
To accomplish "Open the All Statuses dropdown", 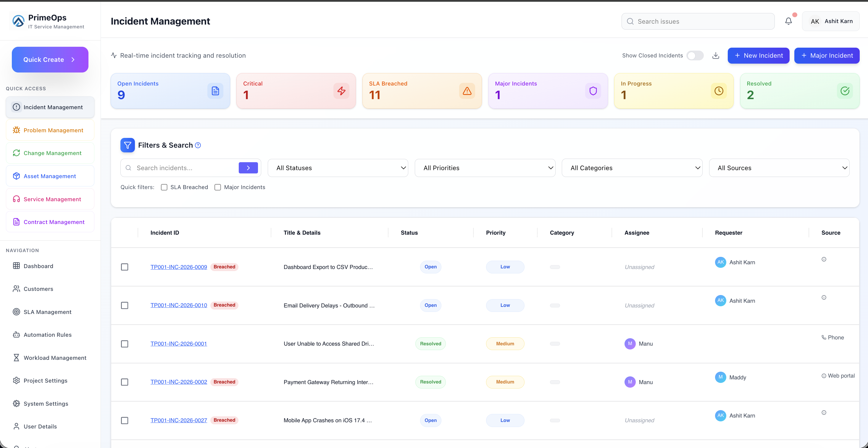I will [x=338, y=168].
